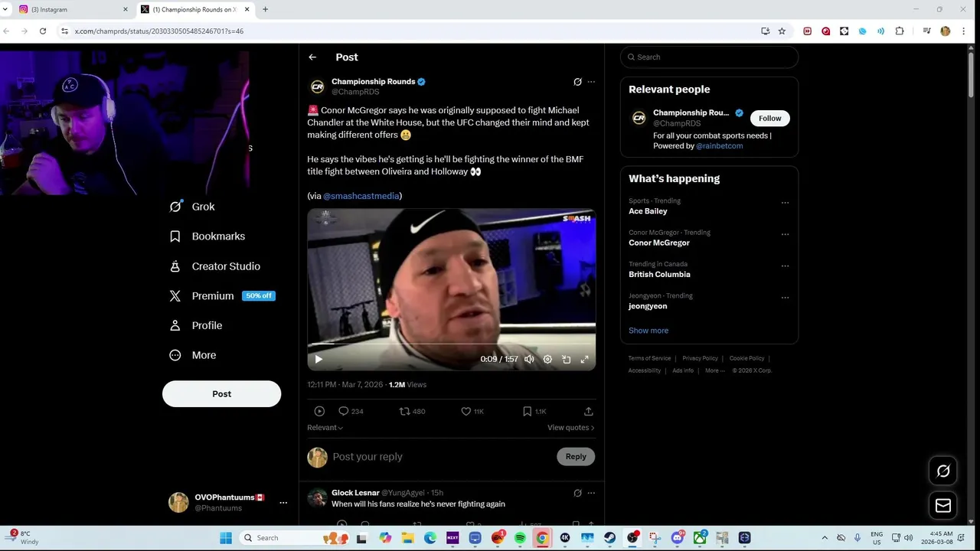The width and height of the screenshot is (980, 551).
Task: Click the Reply button
Action: point(576,457)
